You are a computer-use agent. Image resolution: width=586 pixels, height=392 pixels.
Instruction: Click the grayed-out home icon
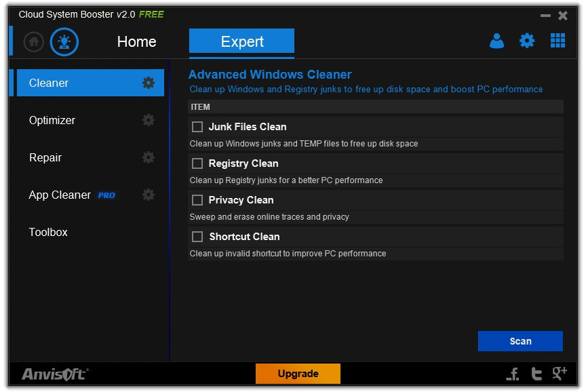pos(34,42)
